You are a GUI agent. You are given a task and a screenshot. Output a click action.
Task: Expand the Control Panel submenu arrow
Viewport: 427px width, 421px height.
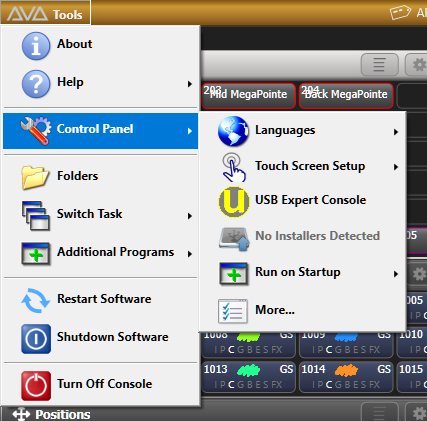[x=190, y=131]
